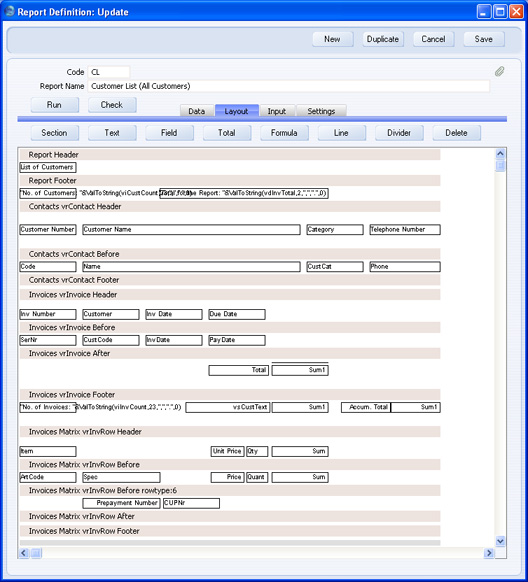Viewport: 528px width, 582px height.
Task: Select the Invoices Matrix vrInvRow Footer section
Action: [x=230, y=531]
